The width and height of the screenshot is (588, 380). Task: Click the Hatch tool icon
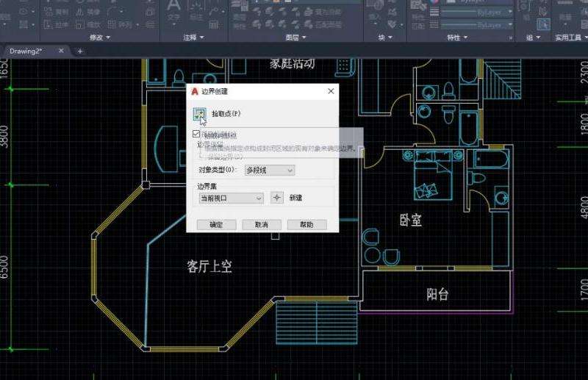pos(24,25)
